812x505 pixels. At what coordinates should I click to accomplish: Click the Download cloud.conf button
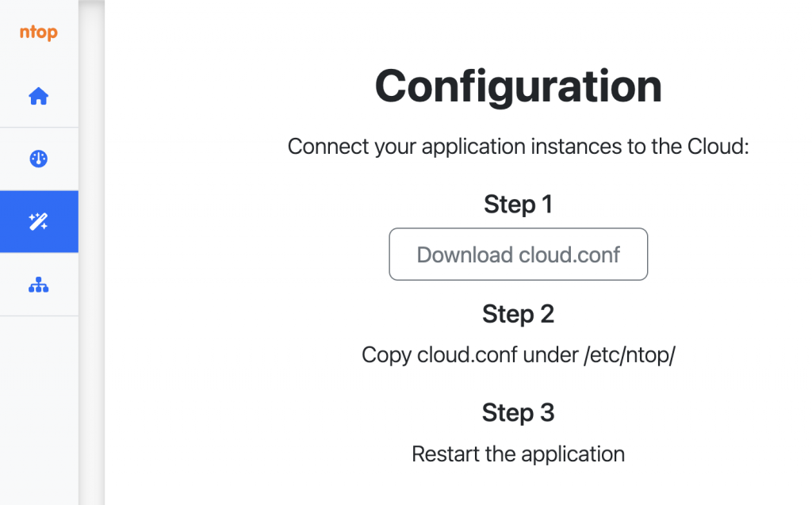click(x=519, y=254)
